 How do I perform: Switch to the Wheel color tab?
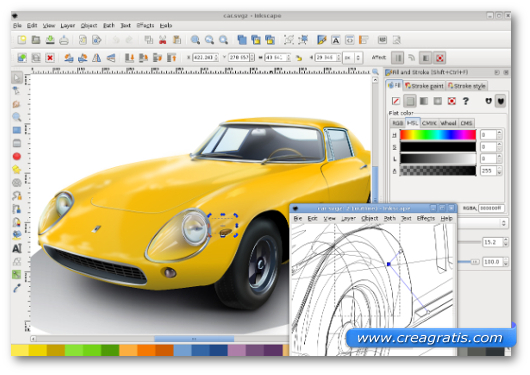pyautogui.click(x=448, y=123)
